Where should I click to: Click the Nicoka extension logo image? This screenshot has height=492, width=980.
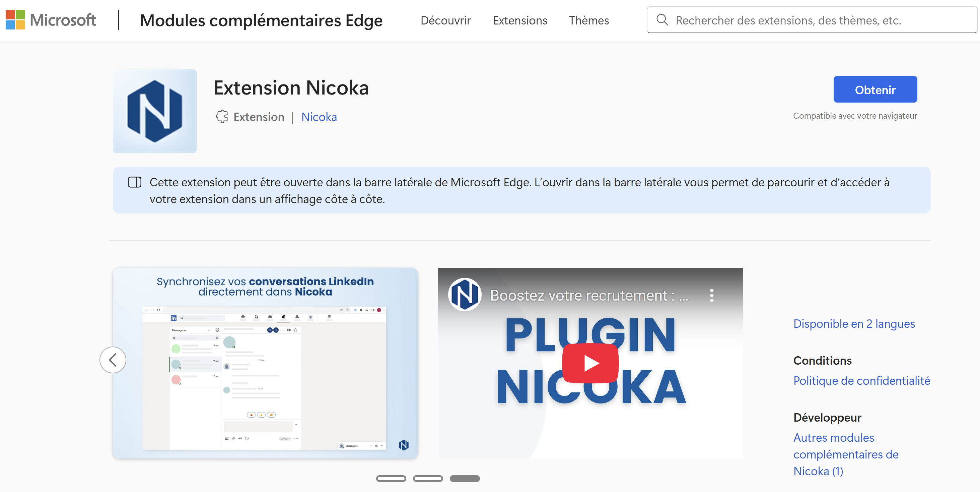pos(154,111)
